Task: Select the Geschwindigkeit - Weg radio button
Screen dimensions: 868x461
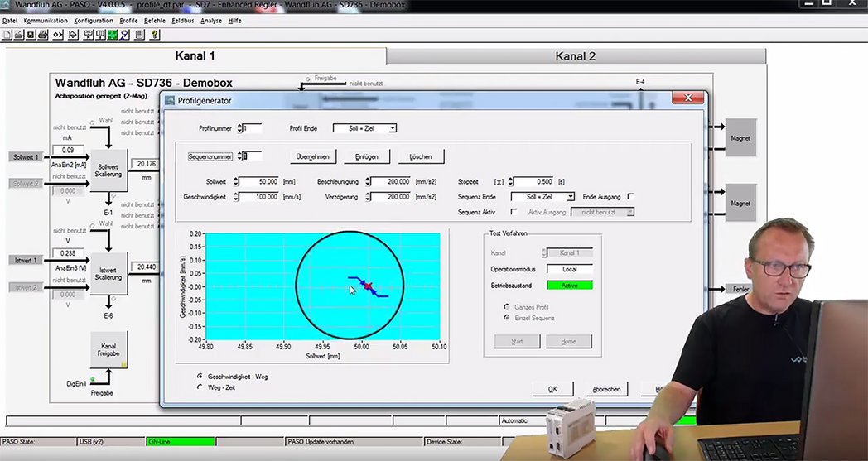Action: [x=200, y=377]
